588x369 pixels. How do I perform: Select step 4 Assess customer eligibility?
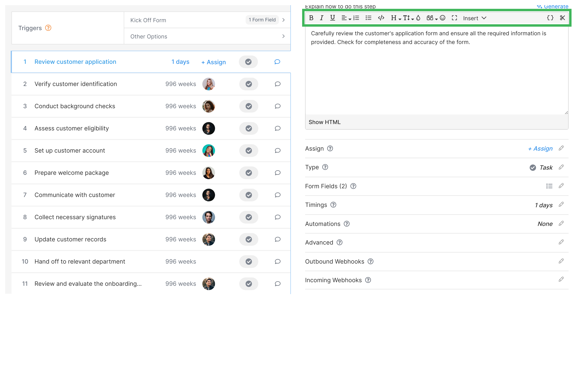72,128
